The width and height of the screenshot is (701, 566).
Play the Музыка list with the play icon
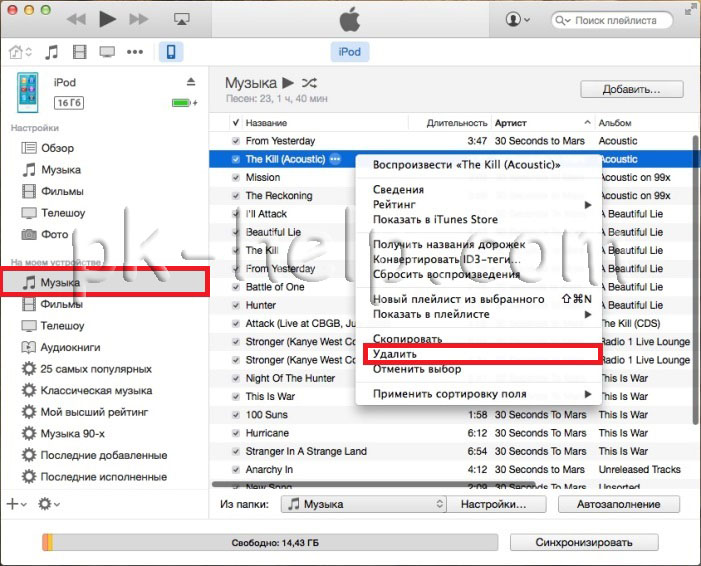point(288,83)
